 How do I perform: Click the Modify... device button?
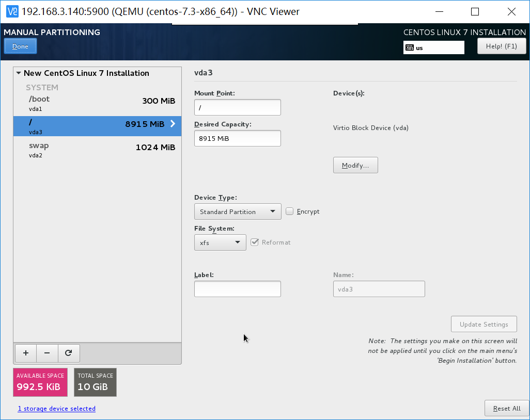click(x=355, y=165)
